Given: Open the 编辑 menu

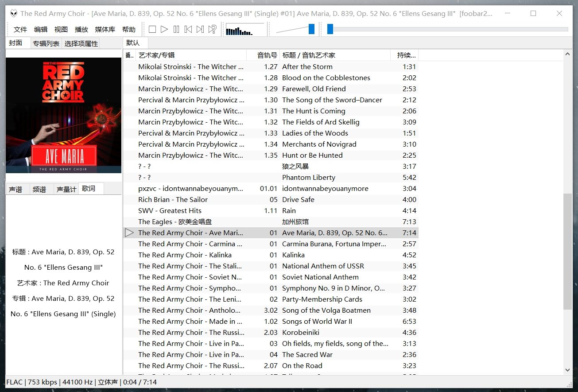Looking at the screenshot, I should click(41, 30).
